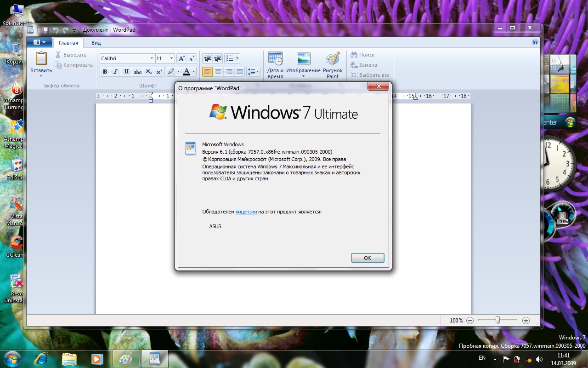Toggle Strikethrough formatting

[137, 71]
